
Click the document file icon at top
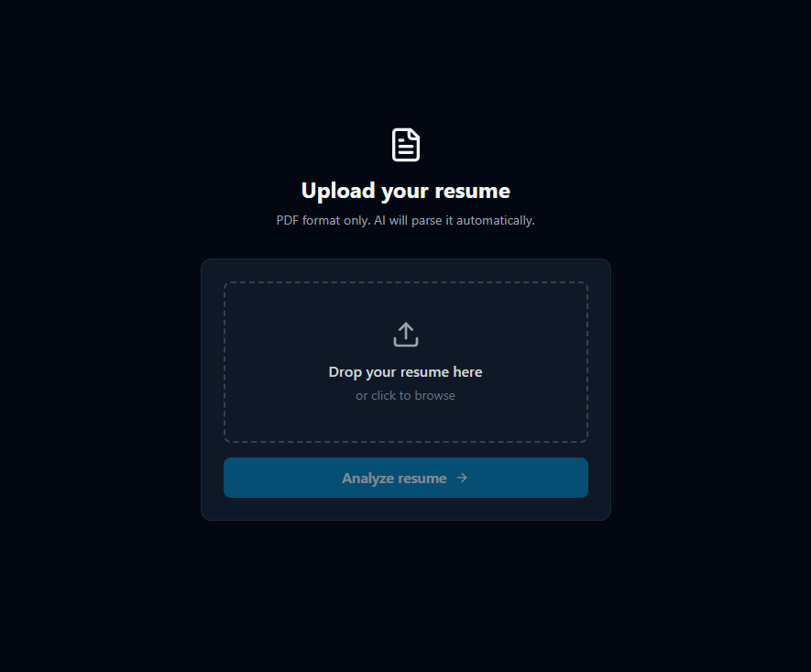click(x=405, y=145)
